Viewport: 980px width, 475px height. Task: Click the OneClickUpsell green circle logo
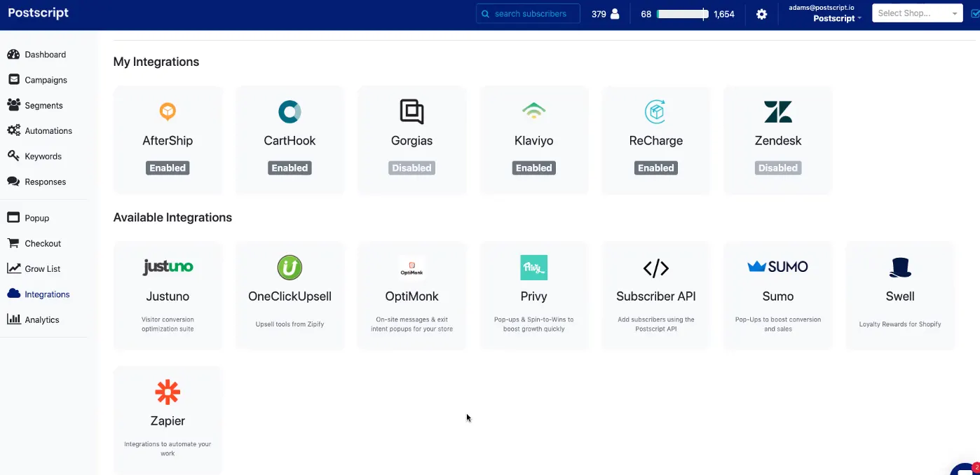click(290, 268)
